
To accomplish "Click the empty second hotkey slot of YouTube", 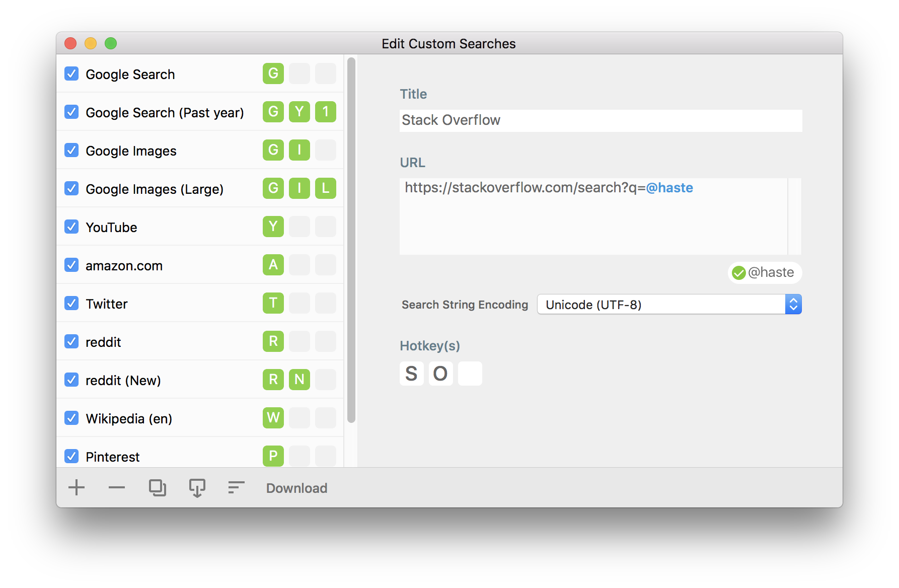I will click(299, 227).
